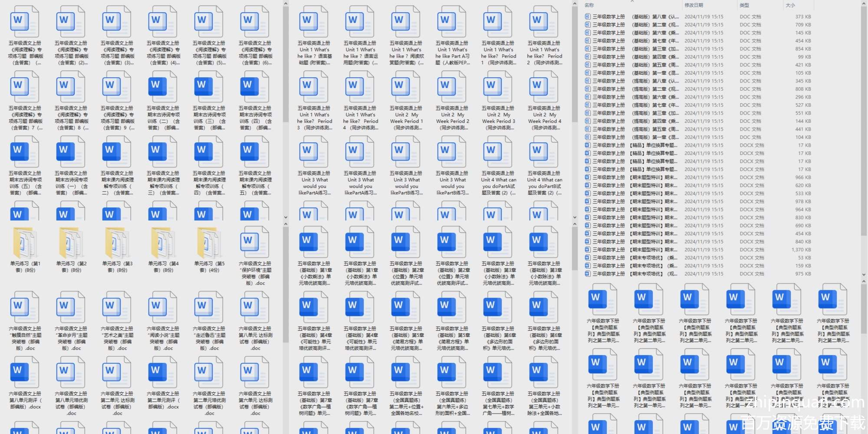The width and height of the screenshot is (868, 434).
Task: Click the "DOCX 文档" type cell in the 966 KB row
Action: coord(752,178)
